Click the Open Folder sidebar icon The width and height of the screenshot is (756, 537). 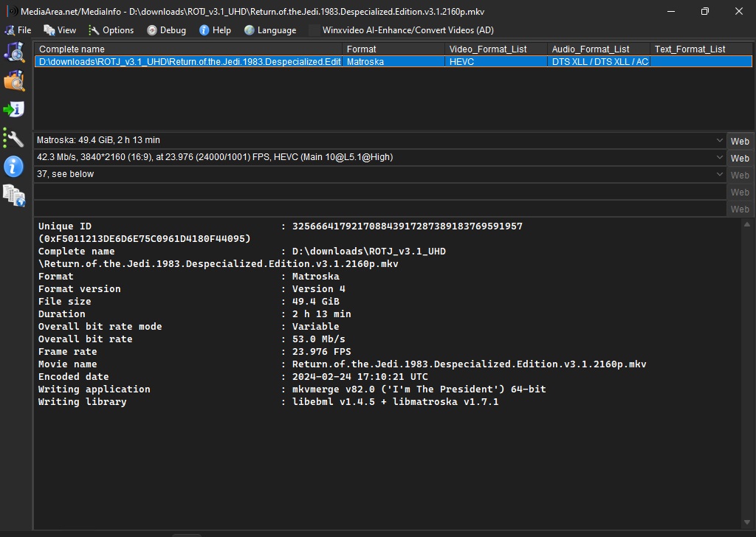click(14, 80)
